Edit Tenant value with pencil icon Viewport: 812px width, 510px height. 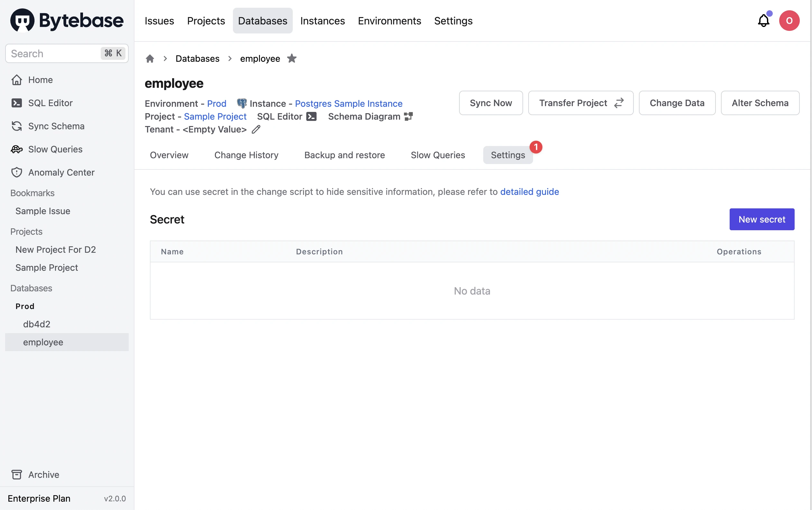(x=256, y=130)
